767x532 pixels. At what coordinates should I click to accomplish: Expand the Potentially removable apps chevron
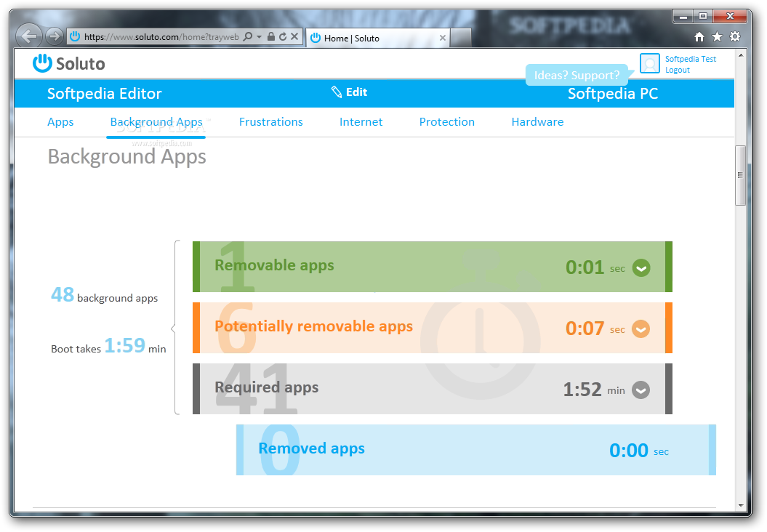pos(640,329)
